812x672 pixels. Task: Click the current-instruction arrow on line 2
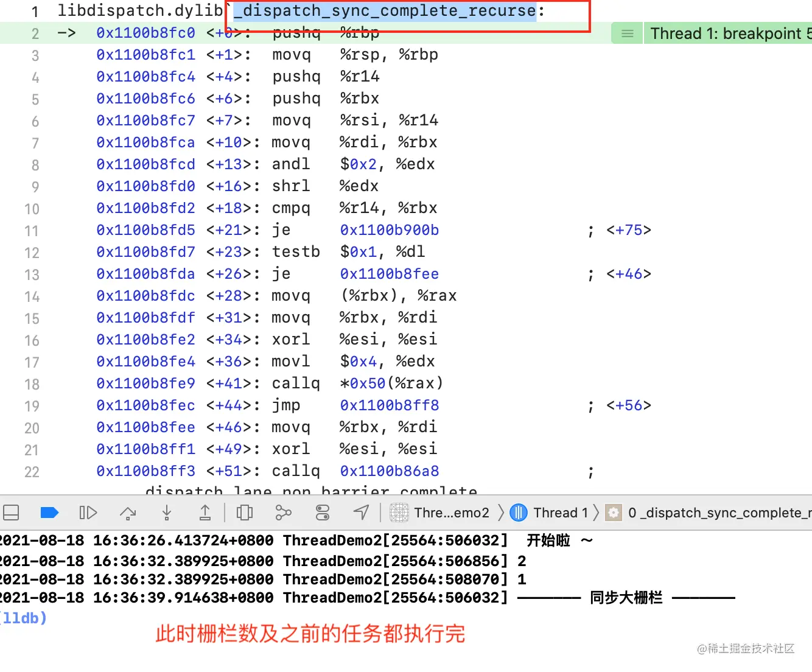click(x=66, y=33)
